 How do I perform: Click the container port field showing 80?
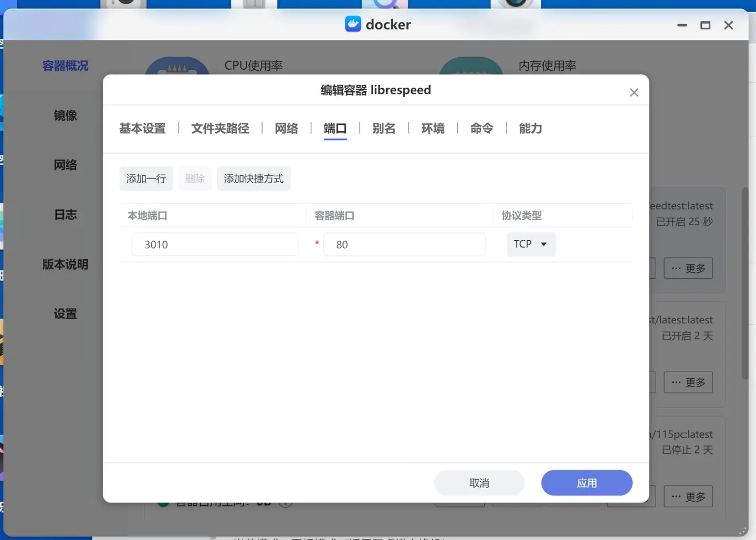point(404,245)
